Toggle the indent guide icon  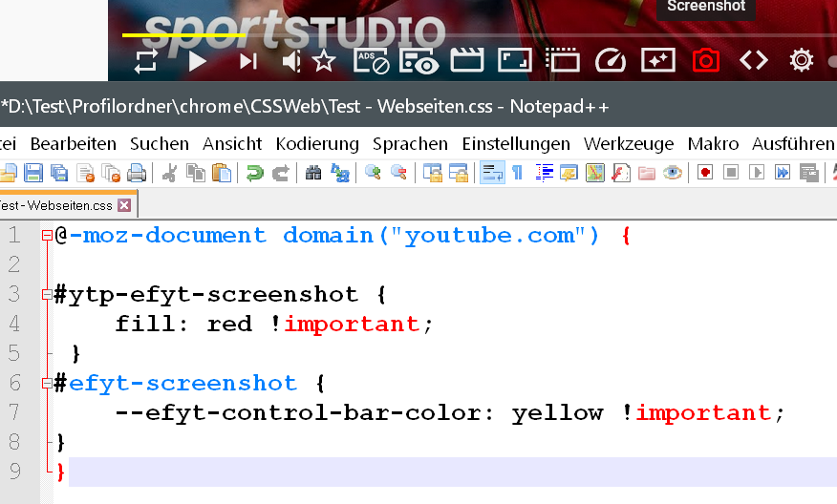pos(544,173)
